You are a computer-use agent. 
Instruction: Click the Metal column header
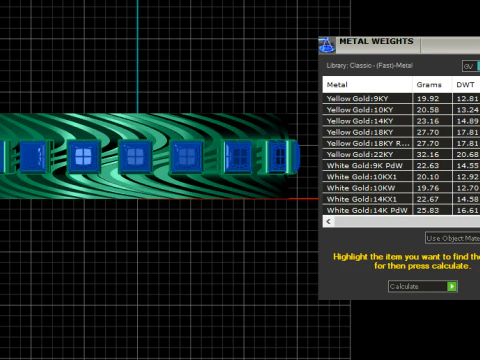click(x=367, y=85)
